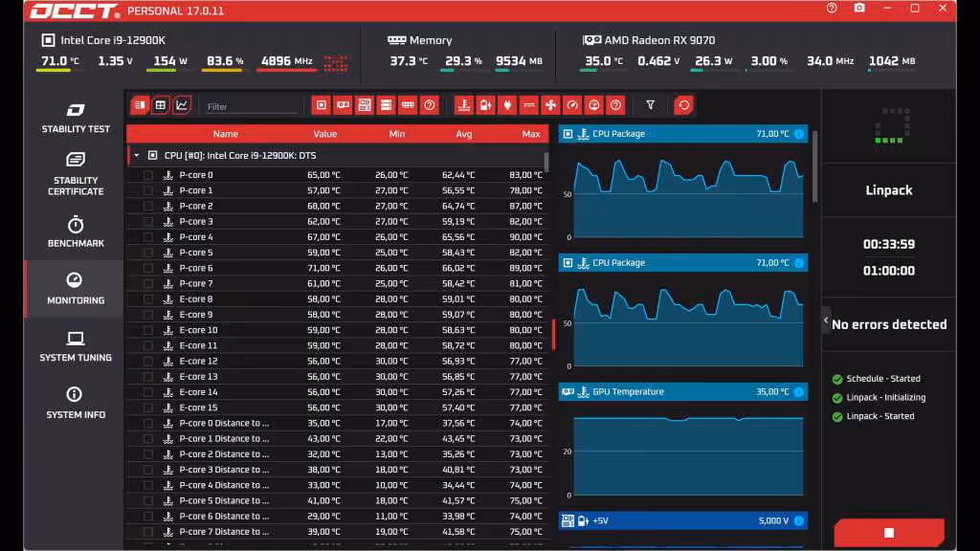
Task: Toggle the frequency gauge sensor filter
Action: pos(572,105)
